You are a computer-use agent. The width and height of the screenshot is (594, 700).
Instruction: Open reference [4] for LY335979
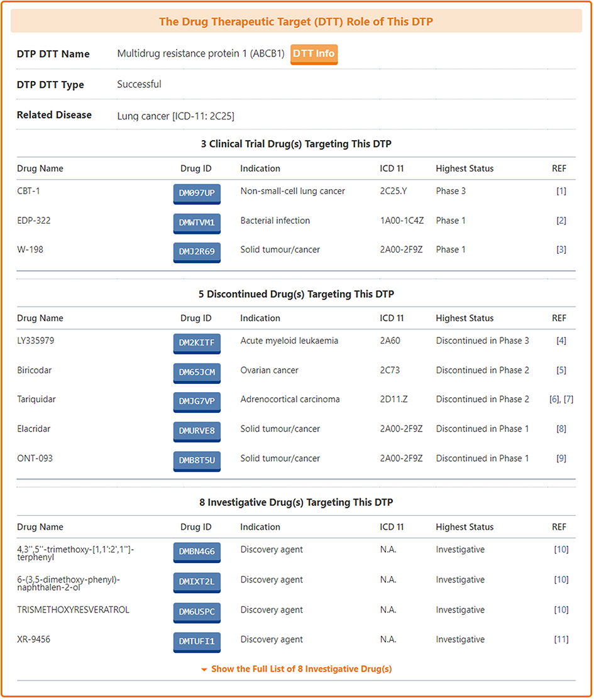pyautogui.click(x=561, y=341)
